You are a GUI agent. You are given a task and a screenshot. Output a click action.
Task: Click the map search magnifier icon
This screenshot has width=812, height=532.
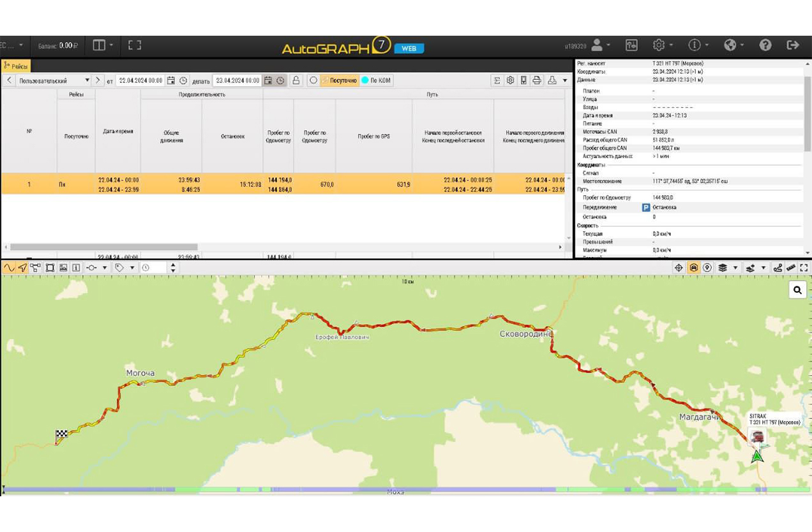(x=797, y=290)
